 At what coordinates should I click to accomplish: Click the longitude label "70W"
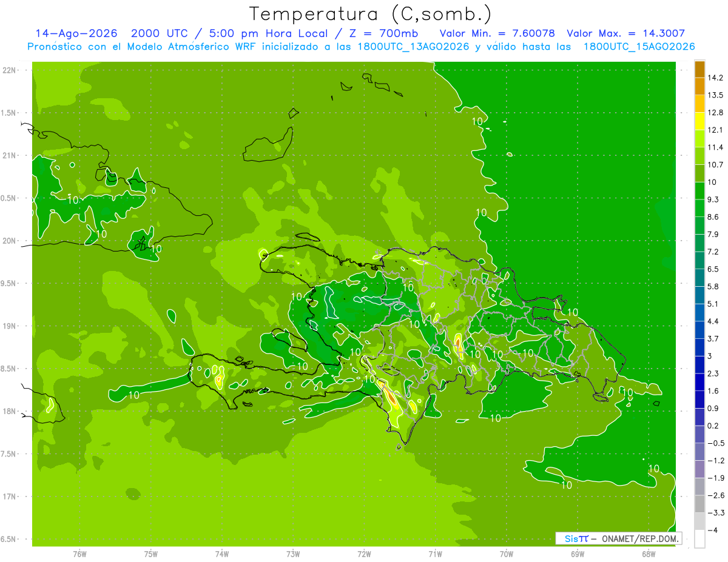click(x=507, y=554)
